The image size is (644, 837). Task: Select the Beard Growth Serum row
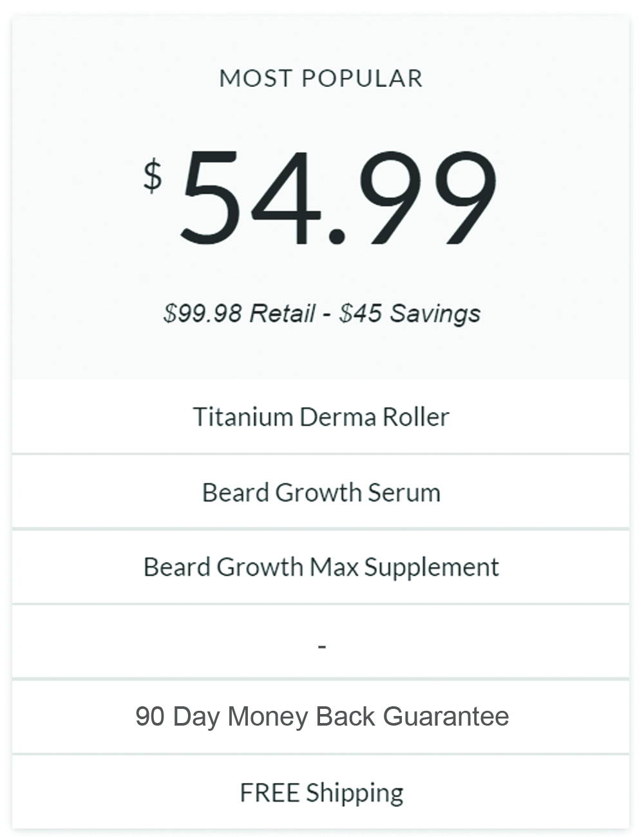(321, 493)
